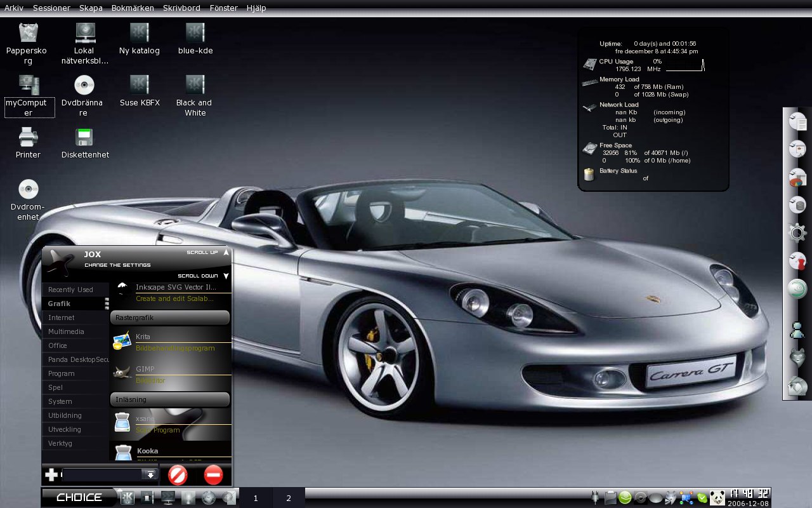Viewport: 812px width, 508px height.
Task: Open the Lokal nätverksbl... network icon
Action: (x=84, y=44)
